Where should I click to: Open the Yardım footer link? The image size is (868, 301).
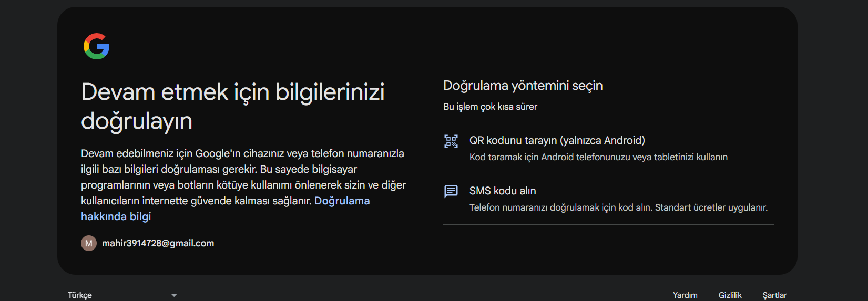685,295
